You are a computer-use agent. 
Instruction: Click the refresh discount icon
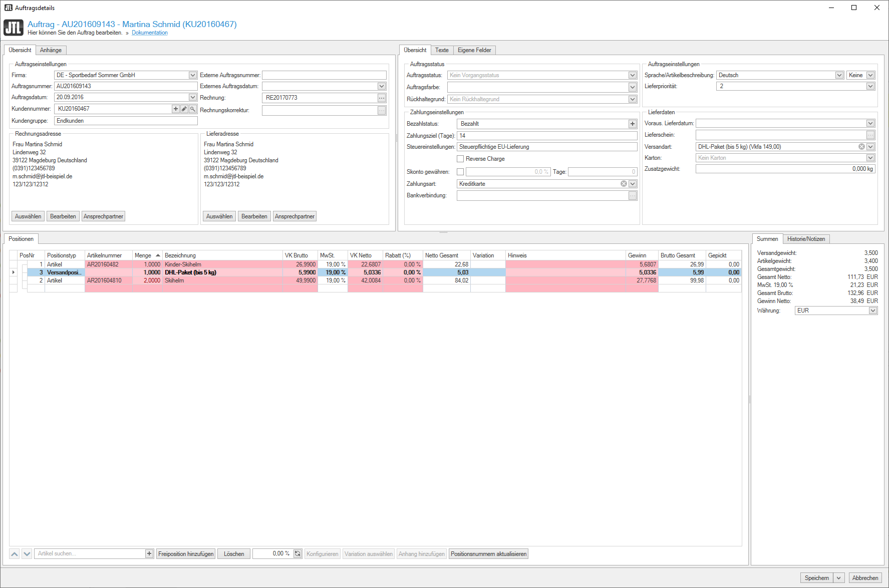(298, 554)
